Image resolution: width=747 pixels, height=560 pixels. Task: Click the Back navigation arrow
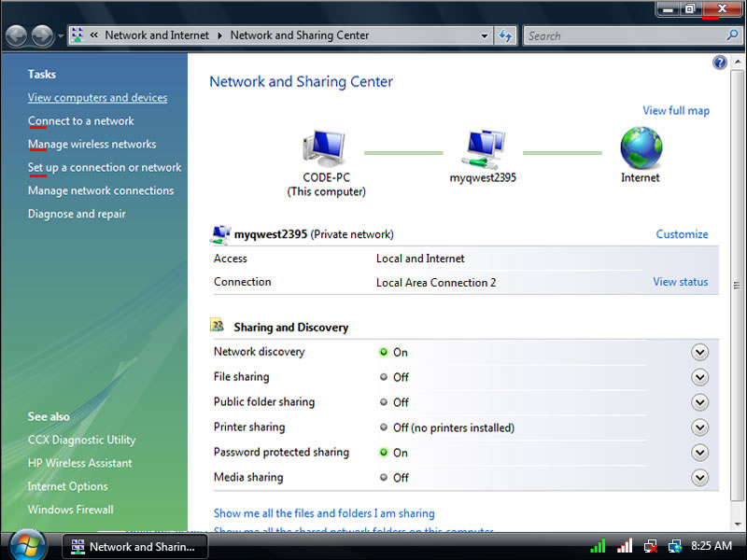point(16,35)
